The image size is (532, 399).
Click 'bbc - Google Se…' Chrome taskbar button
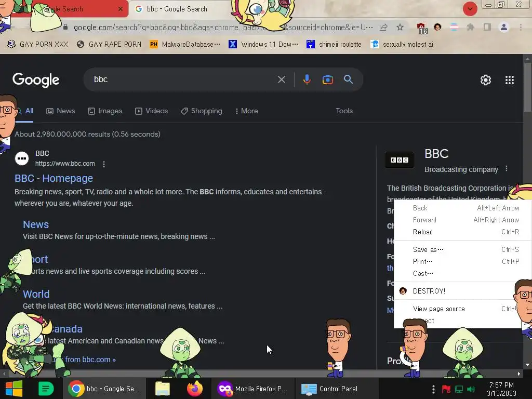point(104,389)
